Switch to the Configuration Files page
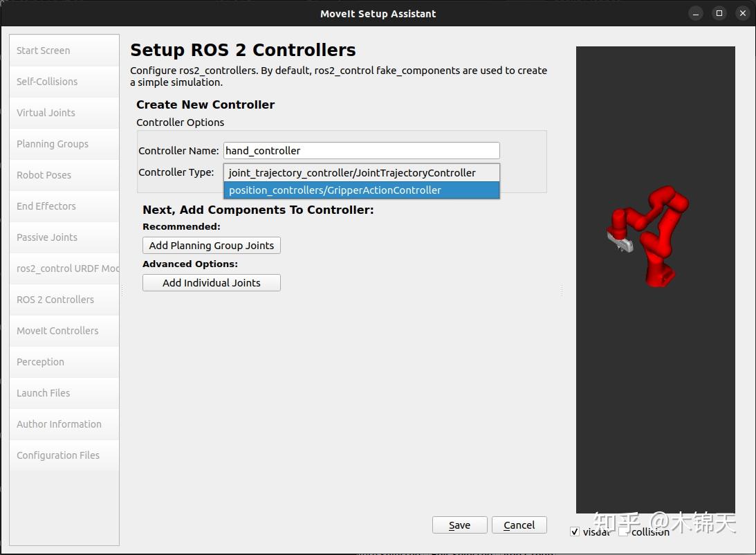Viewport: 756px width, 555px height. pos(58,455)
